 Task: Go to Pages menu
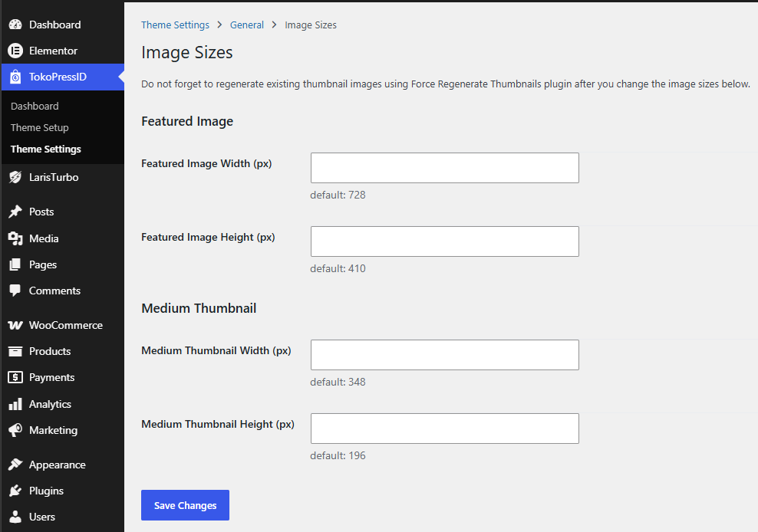tap(63, 264)
